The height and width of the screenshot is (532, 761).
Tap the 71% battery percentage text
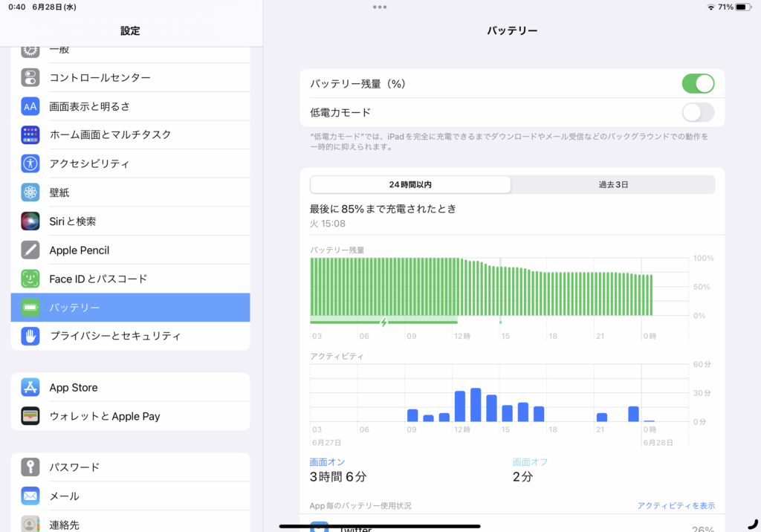click(x=725, y=7)
